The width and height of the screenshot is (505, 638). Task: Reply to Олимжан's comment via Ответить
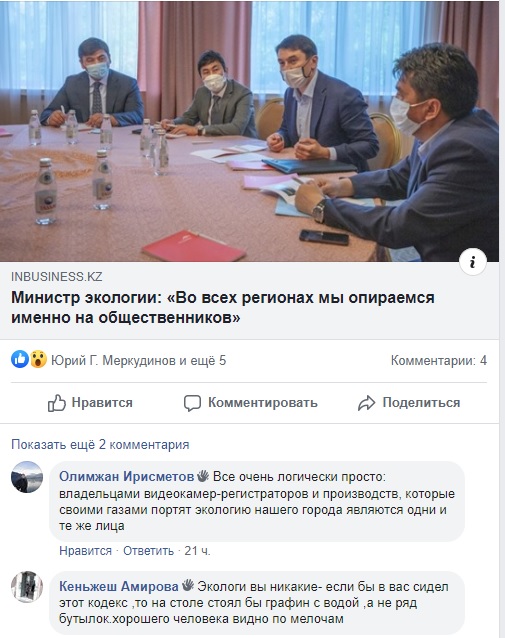(x=149, y=551)
